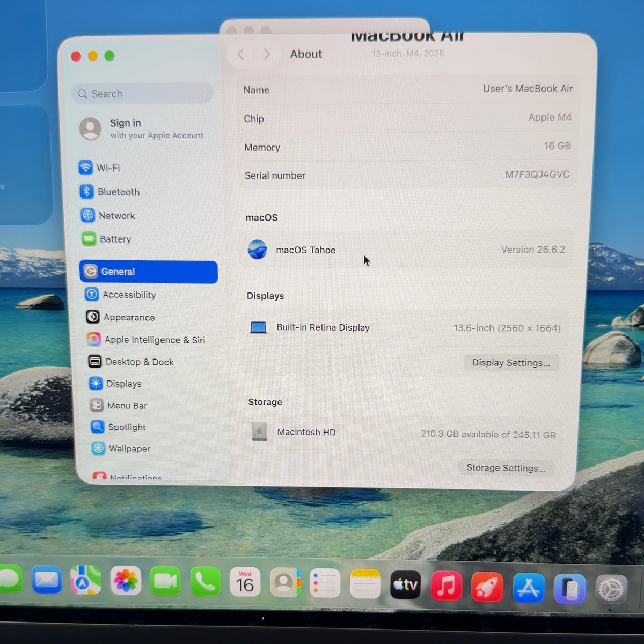Open Apple Intelligence & Siri settings
Viewport: 644px width, 644px height.
(147, 340)
